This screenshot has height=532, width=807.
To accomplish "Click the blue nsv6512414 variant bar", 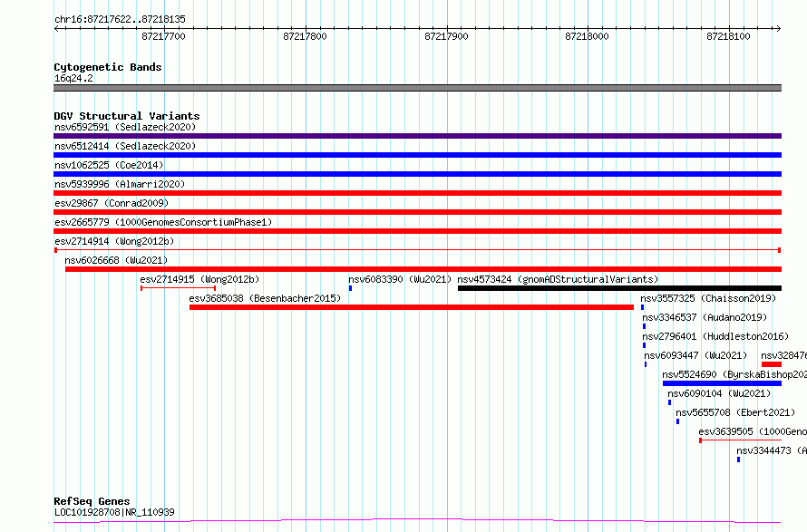I will tap(417, 155).
